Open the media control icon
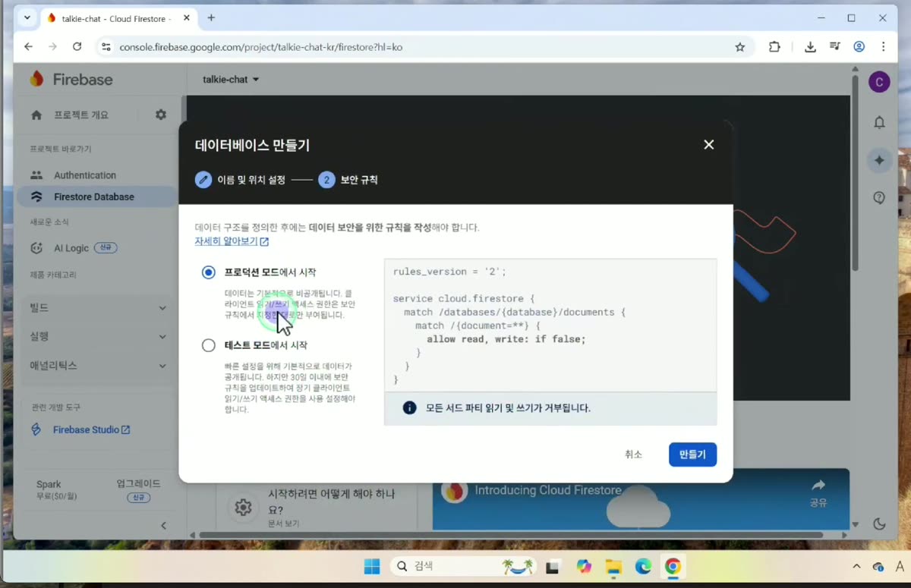The height and width of the screenshot is (588, 911). (835, 46)
